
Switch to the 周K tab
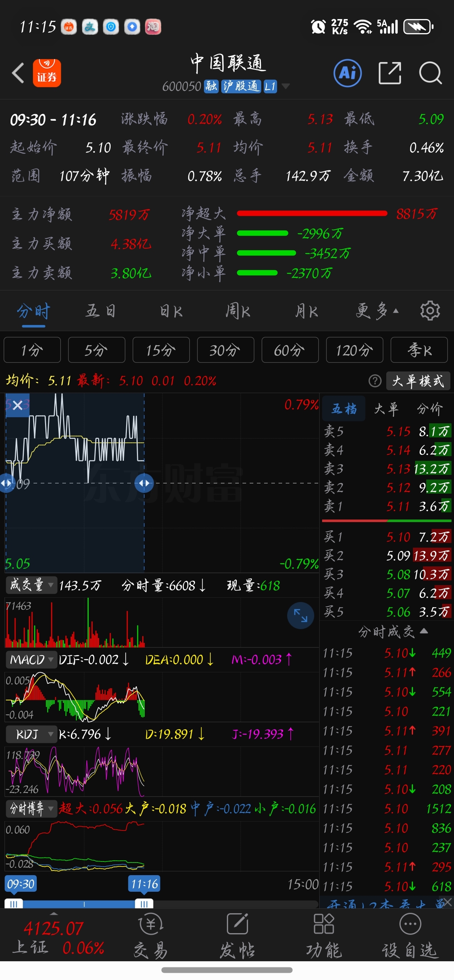click(238, 311)
